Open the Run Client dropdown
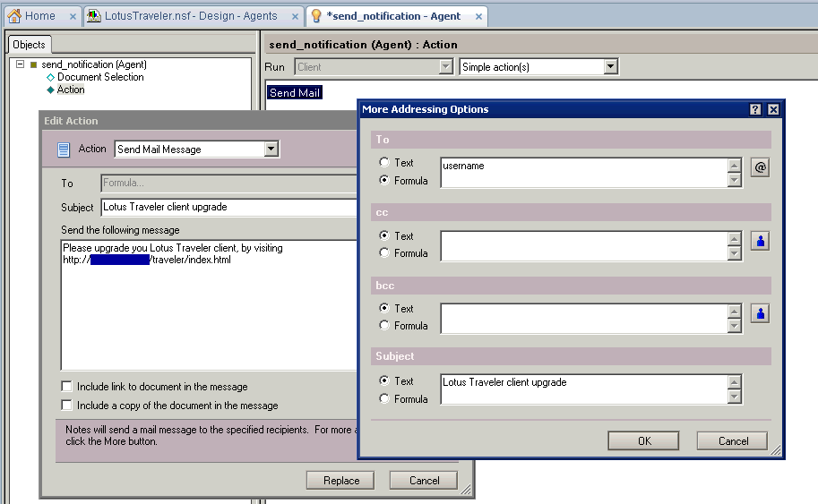This screenshot has width=818, height=504. [x=445, y=67]
